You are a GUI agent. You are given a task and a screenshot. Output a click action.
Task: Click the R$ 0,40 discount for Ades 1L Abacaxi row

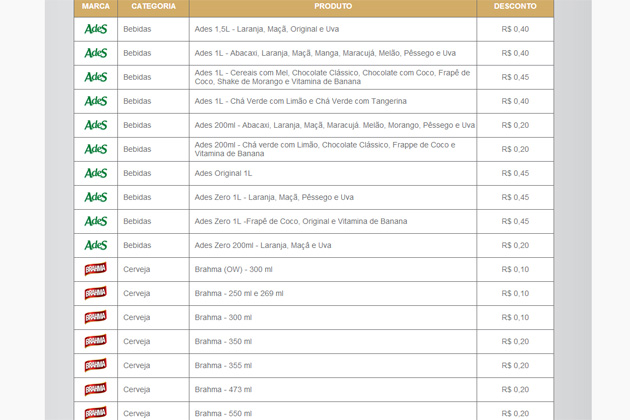[x=515, y=53]
